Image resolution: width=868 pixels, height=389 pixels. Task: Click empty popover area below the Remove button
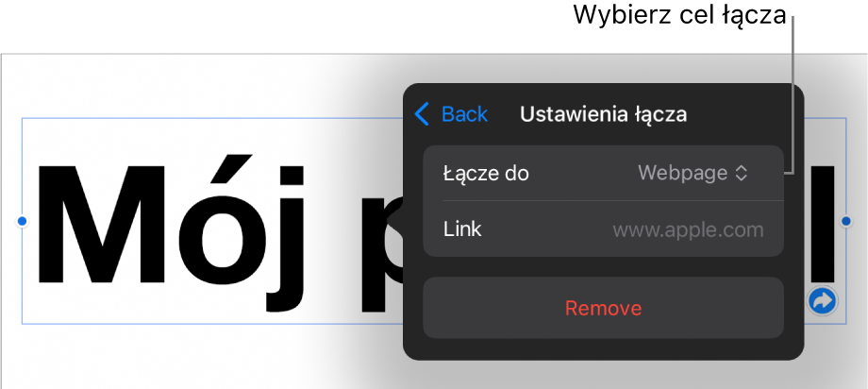coord(604,349)
